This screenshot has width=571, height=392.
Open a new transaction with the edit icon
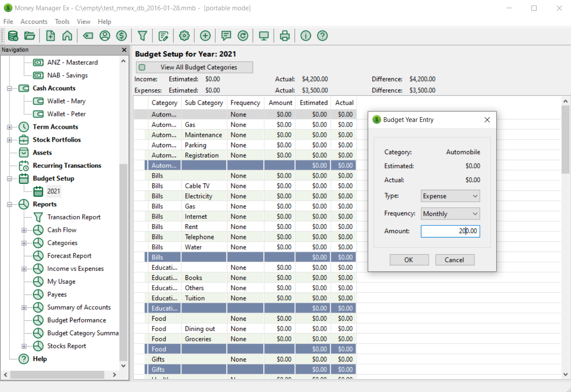pos(163,36)
